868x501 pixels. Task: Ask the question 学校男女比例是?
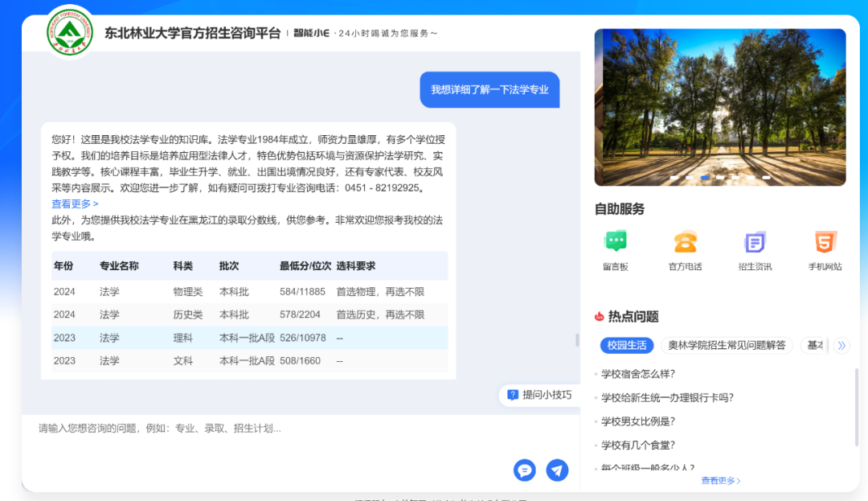click(638, 421)
